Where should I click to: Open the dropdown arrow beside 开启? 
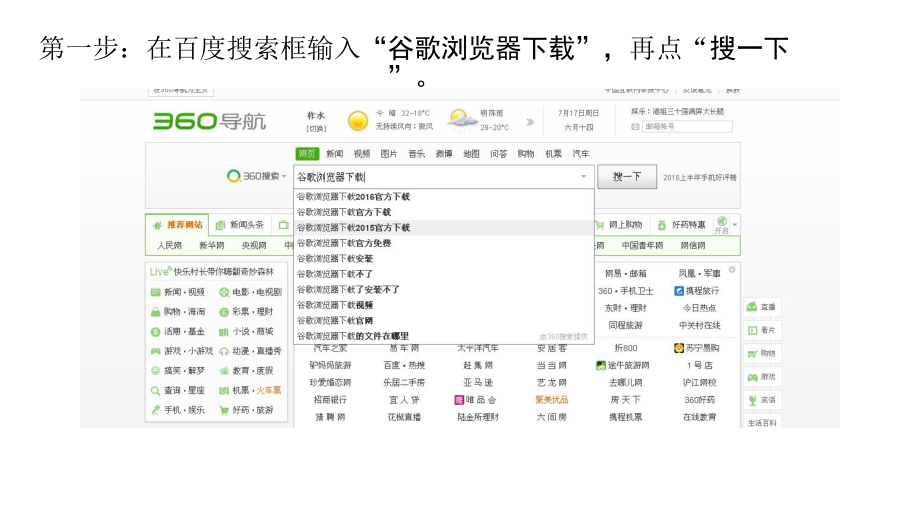735,225
